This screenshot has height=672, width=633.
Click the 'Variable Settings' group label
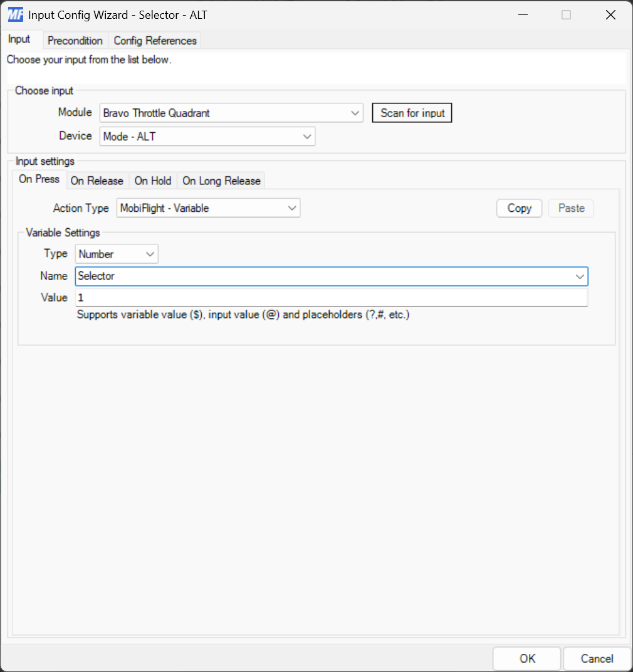pyautogui.click(x=63, y=233)
